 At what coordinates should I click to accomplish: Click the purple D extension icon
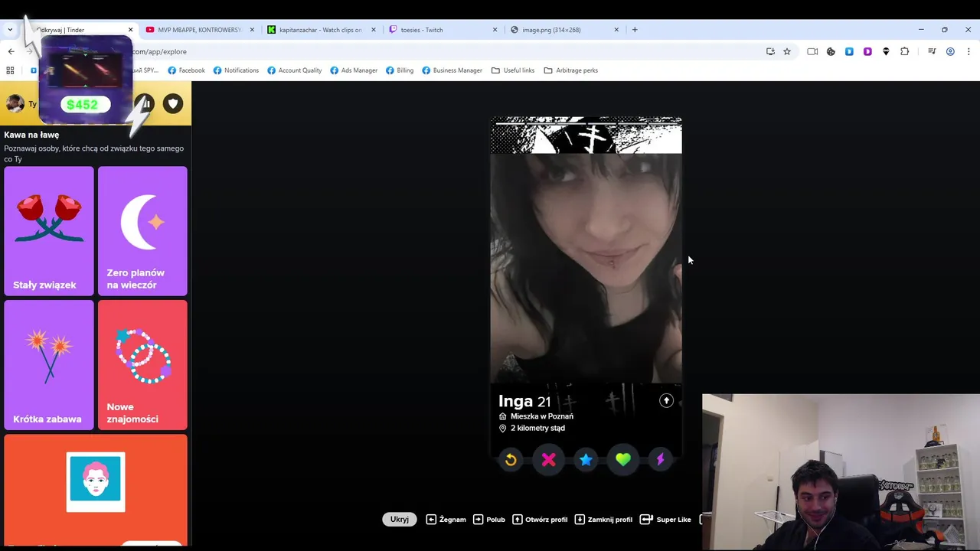click(867, 51)
